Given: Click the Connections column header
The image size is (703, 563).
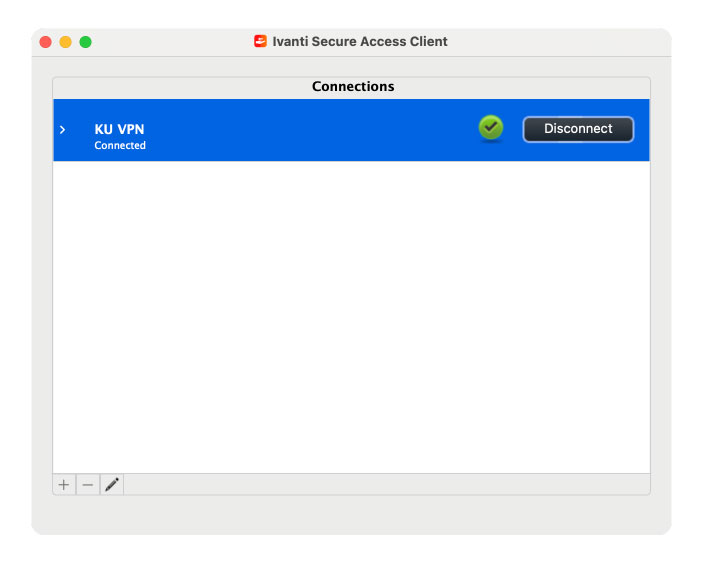Looking at the screenshot, I should point(352,87).
